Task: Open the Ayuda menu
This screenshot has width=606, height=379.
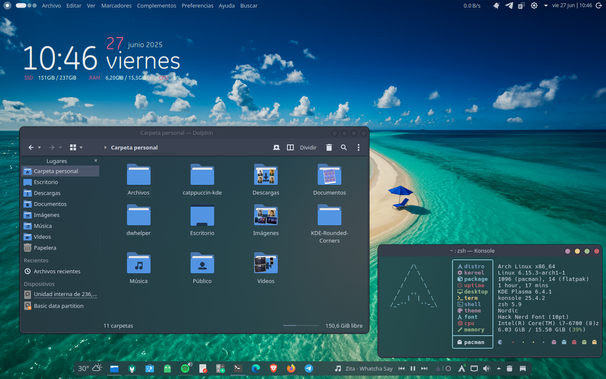Action: [x=226, y=6]
